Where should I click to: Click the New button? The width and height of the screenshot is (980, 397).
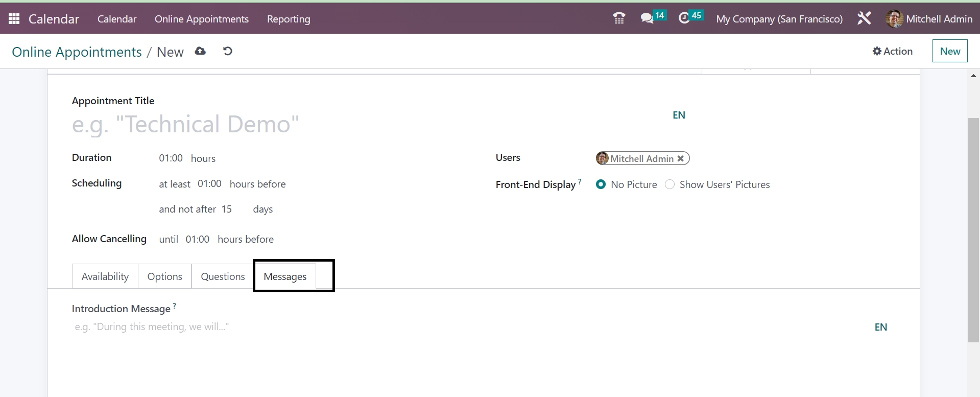point(950,51)
